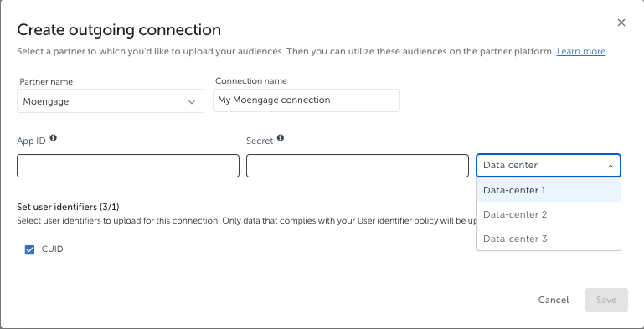644x329 pixels.
Task: Click the Connection name input field
Action: 307,100
